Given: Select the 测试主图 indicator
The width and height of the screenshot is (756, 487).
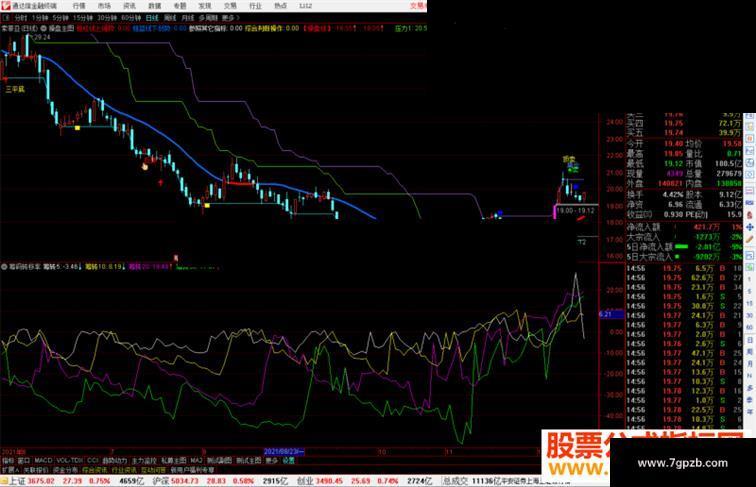Looking at the screenshot, I should point(249,461).
